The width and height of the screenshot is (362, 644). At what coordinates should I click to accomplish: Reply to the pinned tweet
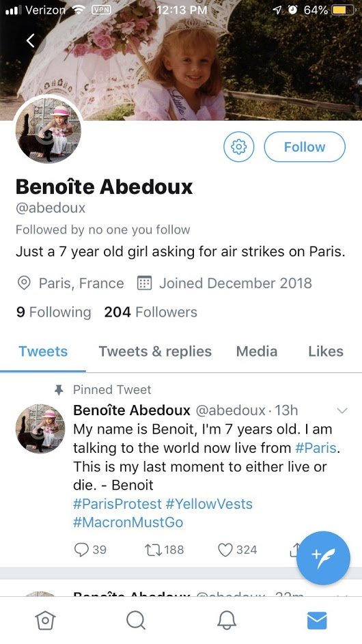90,550
